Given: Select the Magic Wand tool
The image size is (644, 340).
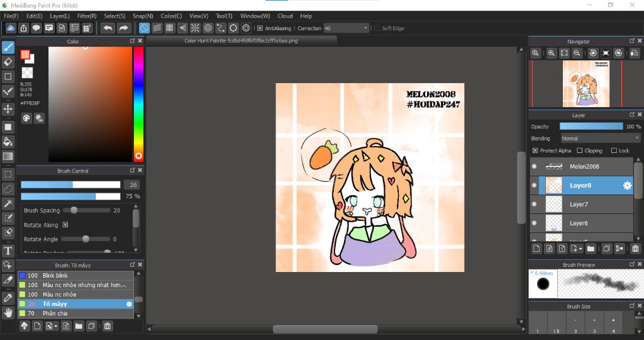Looking at the screenshot, I should (x=8, y=203).
